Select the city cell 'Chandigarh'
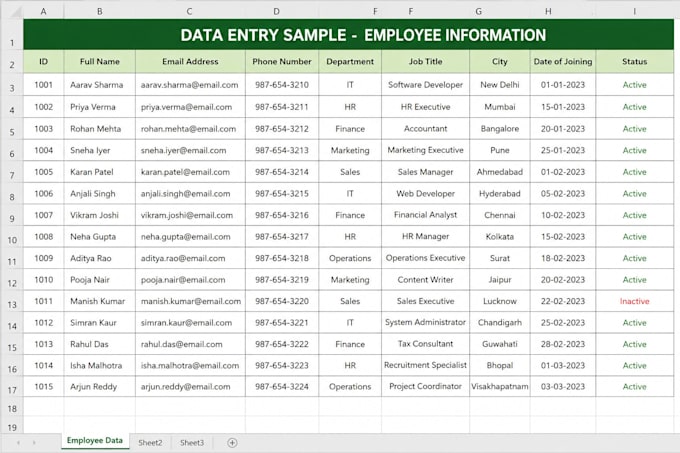680x453 pixels. [x=500, y=323]
